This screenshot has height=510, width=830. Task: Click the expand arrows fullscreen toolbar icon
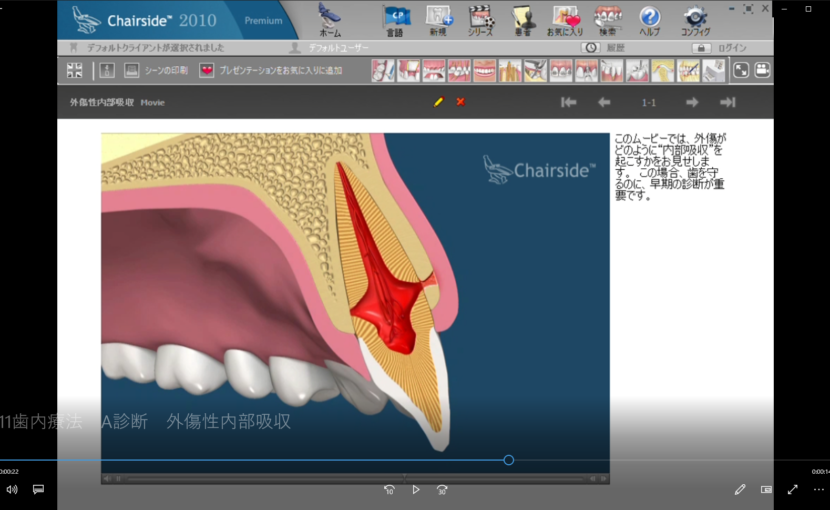[741, 70]
